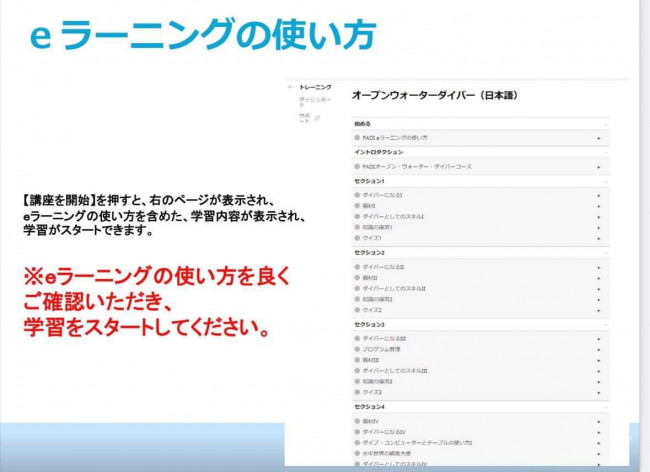This screenshot has height=472, width=650.
Task: Collapse the イントロダクション section
Action: tap(604, 152)
